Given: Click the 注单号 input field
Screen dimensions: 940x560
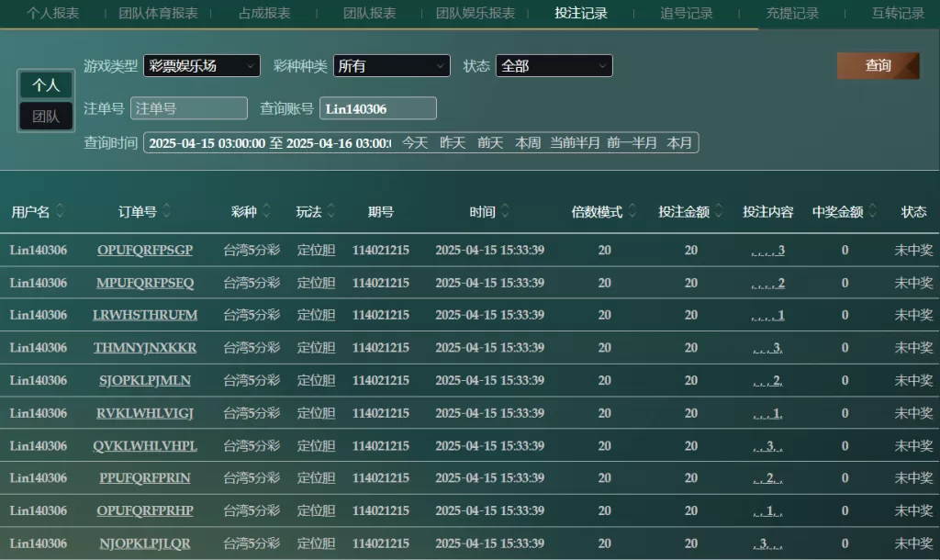Looking at the screenshot, I should tap(189, 108).
